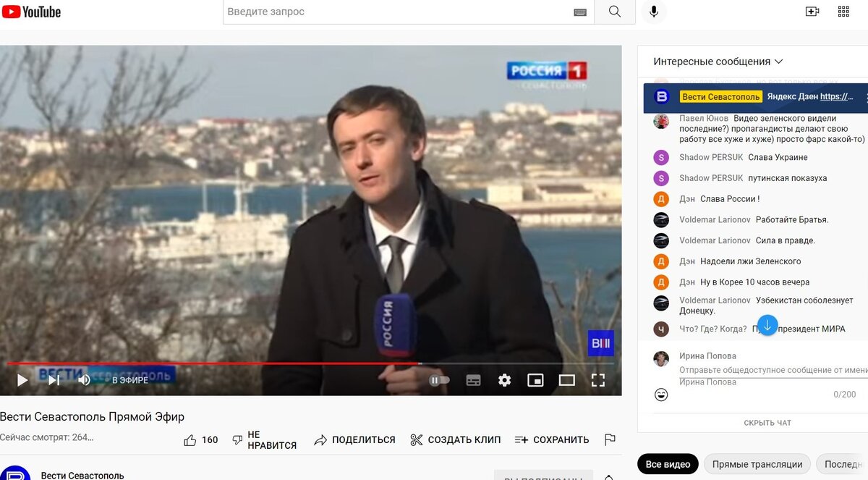Activate theater mode

[x=566, y=379]
